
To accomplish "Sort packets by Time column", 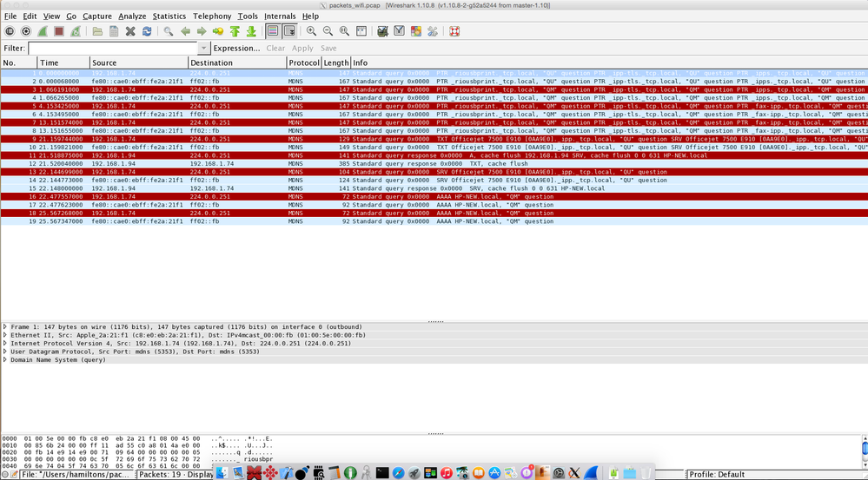I will point(63,63).
